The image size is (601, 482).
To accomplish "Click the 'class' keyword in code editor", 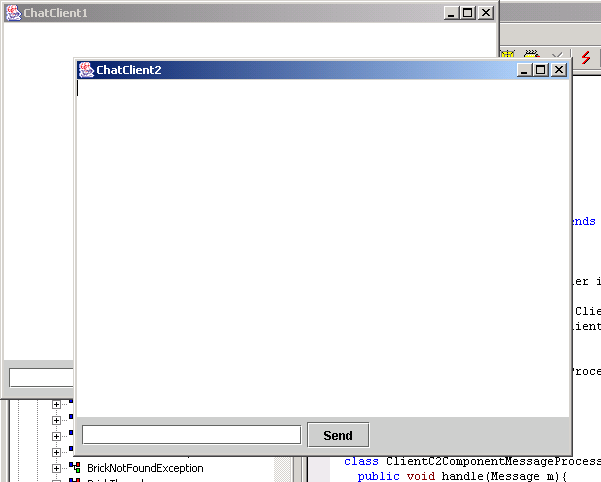I will (x=361, y=461).
